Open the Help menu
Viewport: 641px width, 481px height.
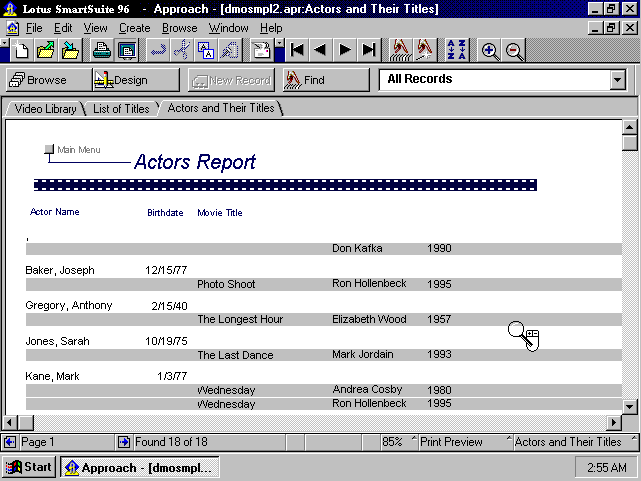click(x=271, y=28)
